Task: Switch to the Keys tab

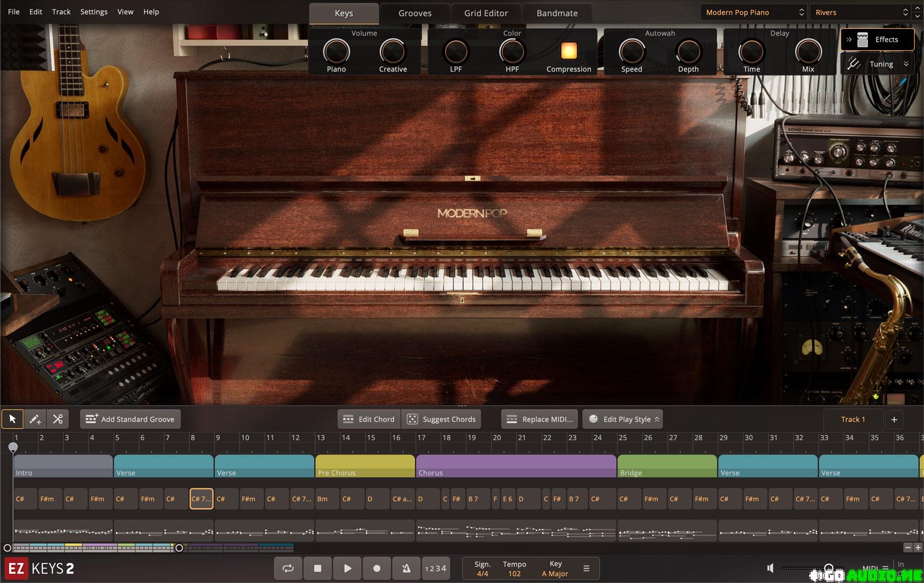Action: [x=344, y=13]
